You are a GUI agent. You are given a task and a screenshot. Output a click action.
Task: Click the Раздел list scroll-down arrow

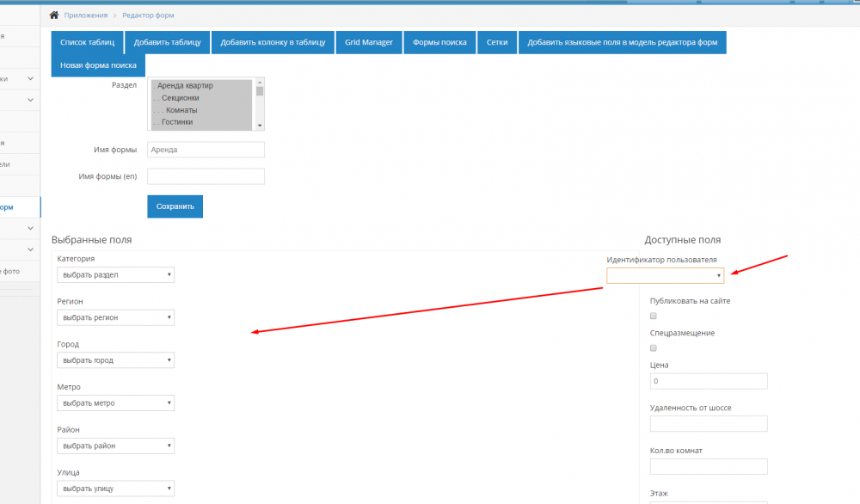point(260,126)
